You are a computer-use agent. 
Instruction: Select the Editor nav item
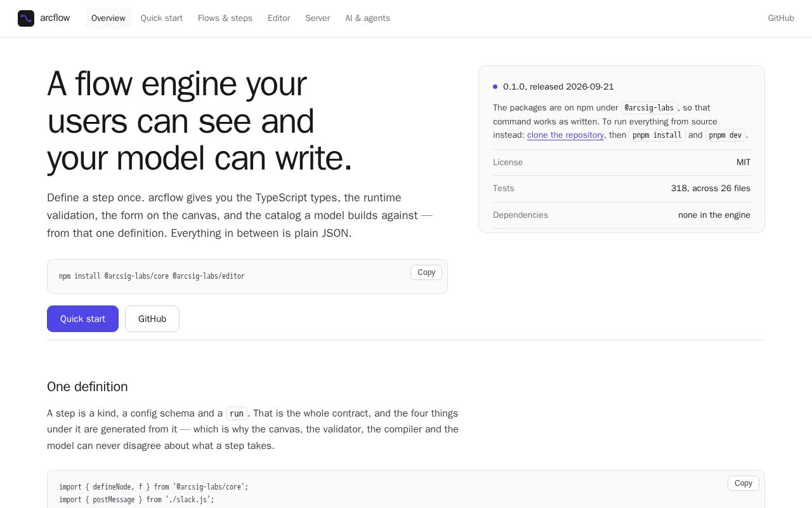click(279, 18)
